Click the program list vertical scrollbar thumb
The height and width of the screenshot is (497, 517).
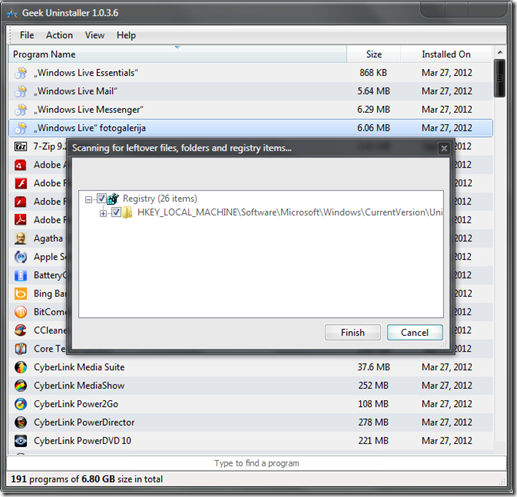[499, 78]
